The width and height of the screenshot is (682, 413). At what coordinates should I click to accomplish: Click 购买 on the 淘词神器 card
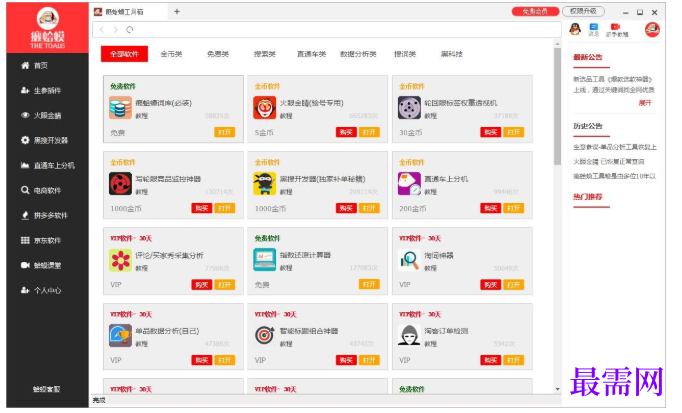[491, 285]
